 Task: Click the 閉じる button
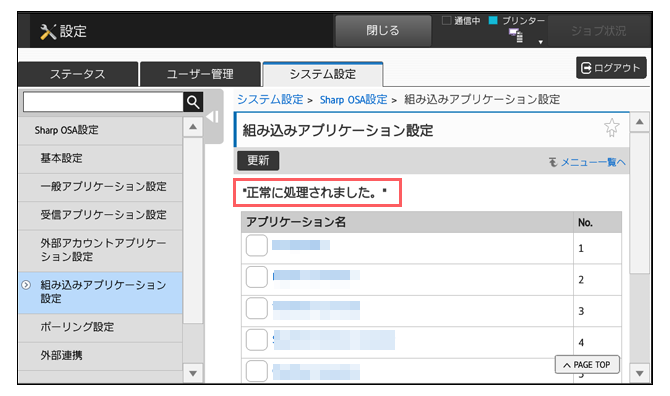click(383, 31)
